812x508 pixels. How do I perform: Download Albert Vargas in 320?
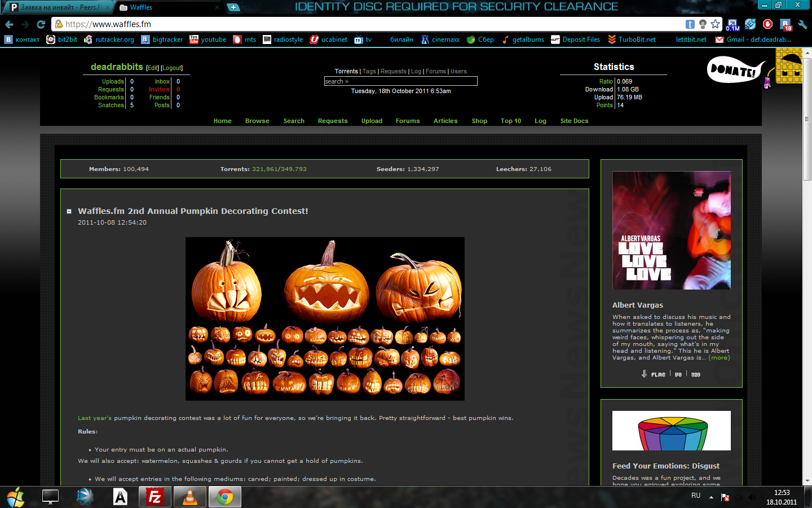tap(696, 374)
